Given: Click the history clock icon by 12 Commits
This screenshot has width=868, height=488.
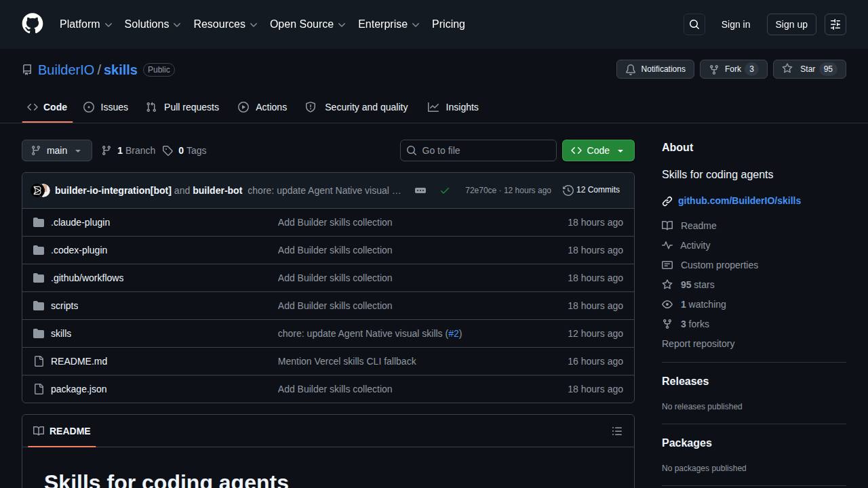Looking at the screenshot, I should point(568,190).
